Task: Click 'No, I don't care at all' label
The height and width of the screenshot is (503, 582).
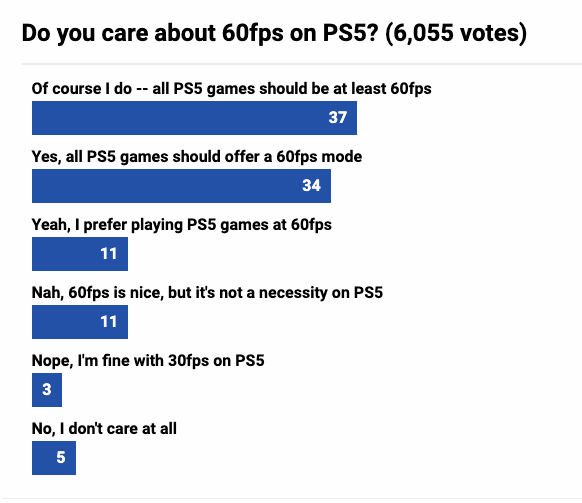Action: pyautogui.click(x=104, y=428)
